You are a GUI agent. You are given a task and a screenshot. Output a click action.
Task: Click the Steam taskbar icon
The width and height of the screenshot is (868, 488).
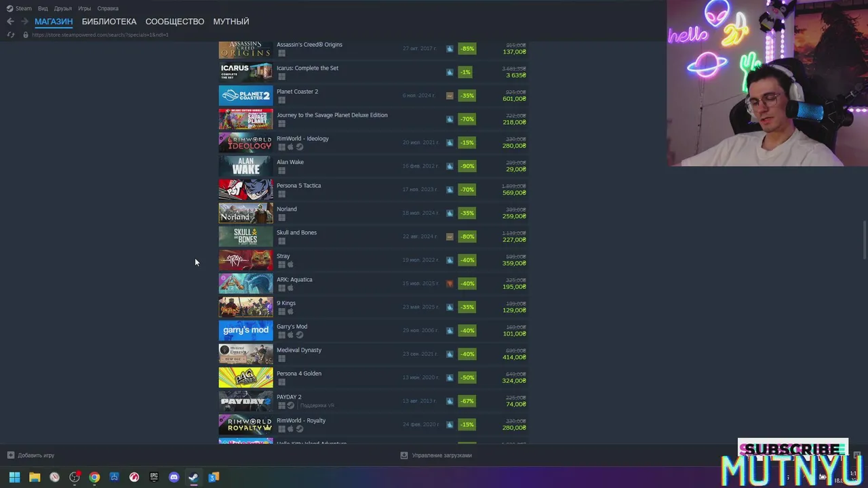click(193, 477)
